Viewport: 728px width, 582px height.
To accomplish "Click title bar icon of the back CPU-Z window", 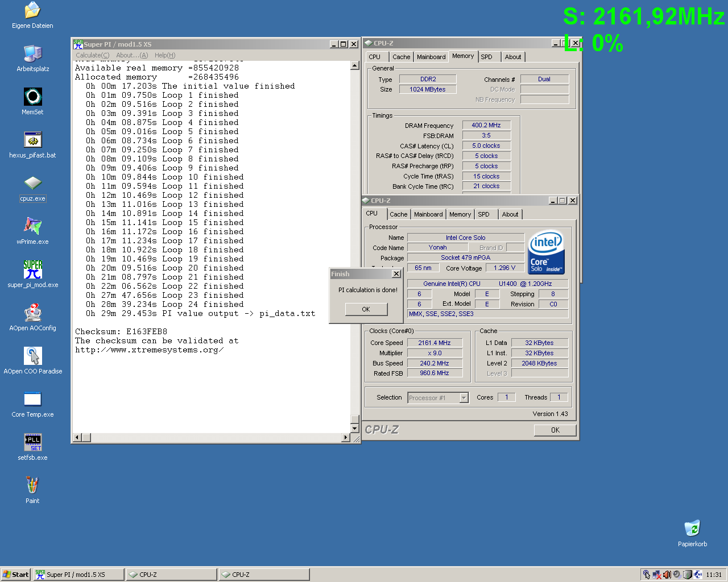I will click(368, 43).
